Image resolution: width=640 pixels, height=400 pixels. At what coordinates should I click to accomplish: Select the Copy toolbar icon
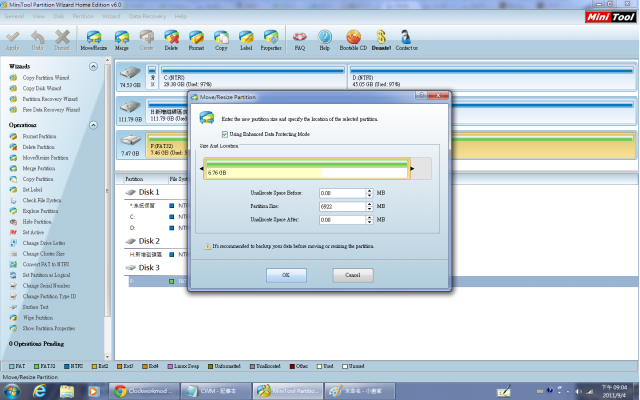coord(221,40)
